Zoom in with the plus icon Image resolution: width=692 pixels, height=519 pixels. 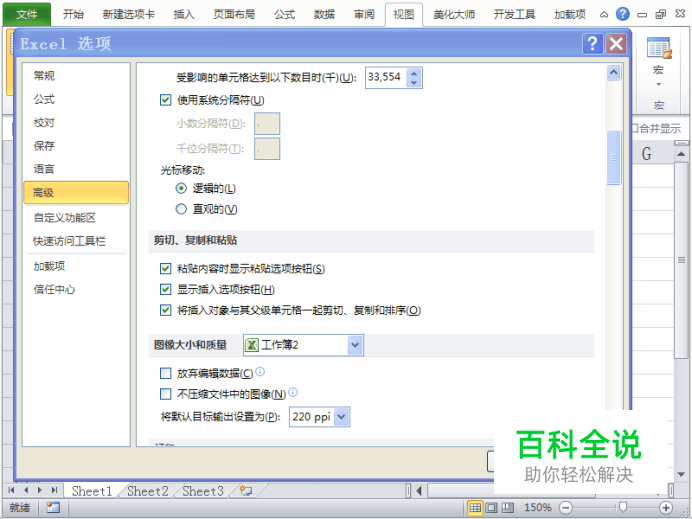coord(666,508)
